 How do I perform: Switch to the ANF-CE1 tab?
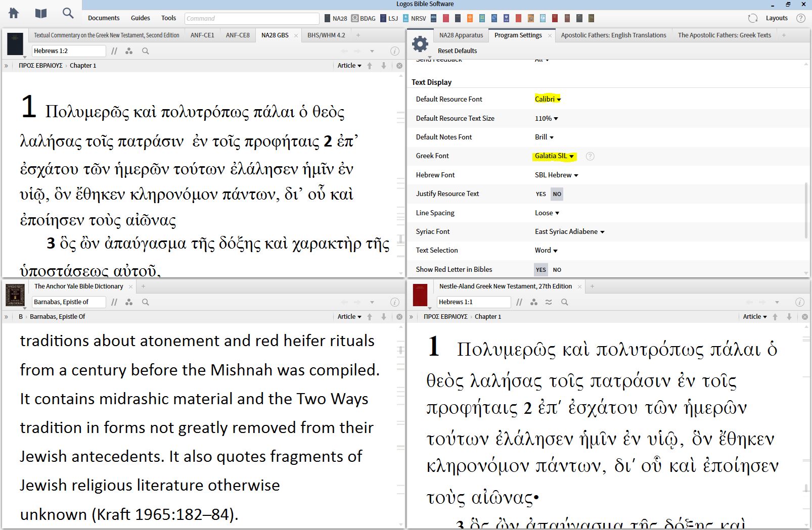[x=202, y=35]
